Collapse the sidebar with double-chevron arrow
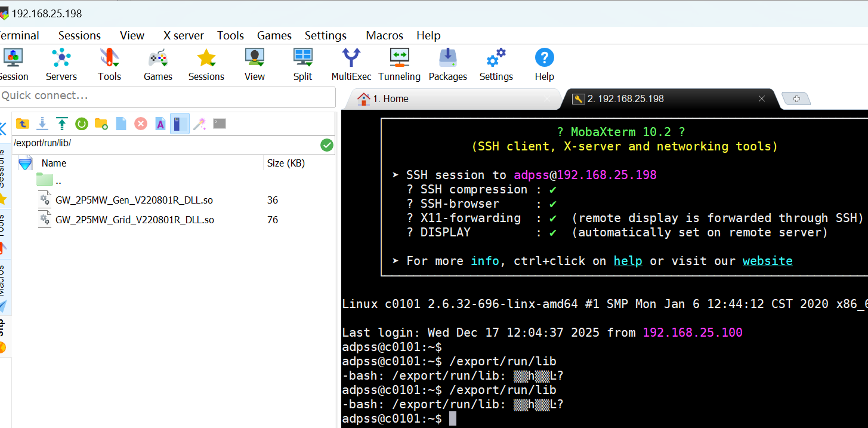The image size is (868, 428). coord(3,128)
